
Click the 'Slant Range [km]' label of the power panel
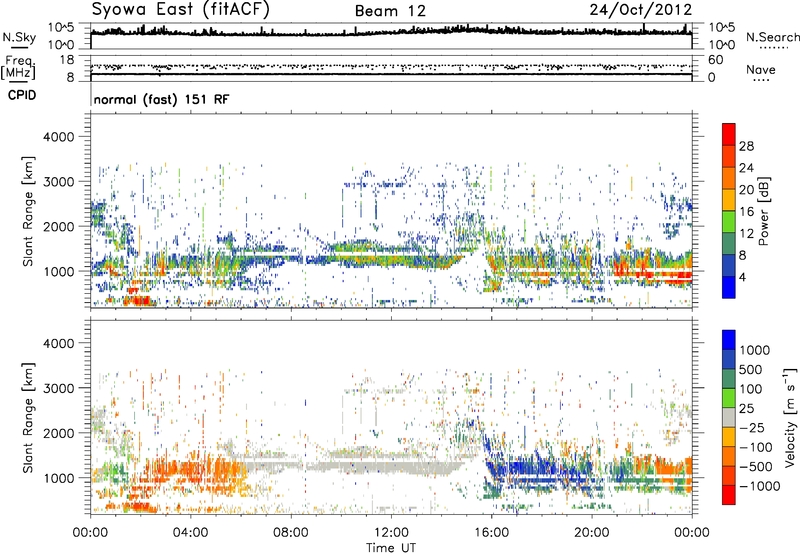coord(27,211)
